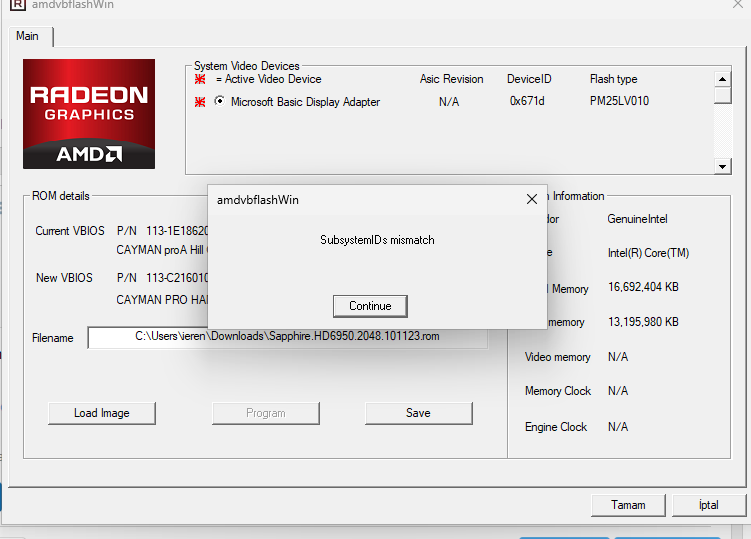
Task: Select the Microsoft Basic Display Adapter radio button
Action: point(219,101)
